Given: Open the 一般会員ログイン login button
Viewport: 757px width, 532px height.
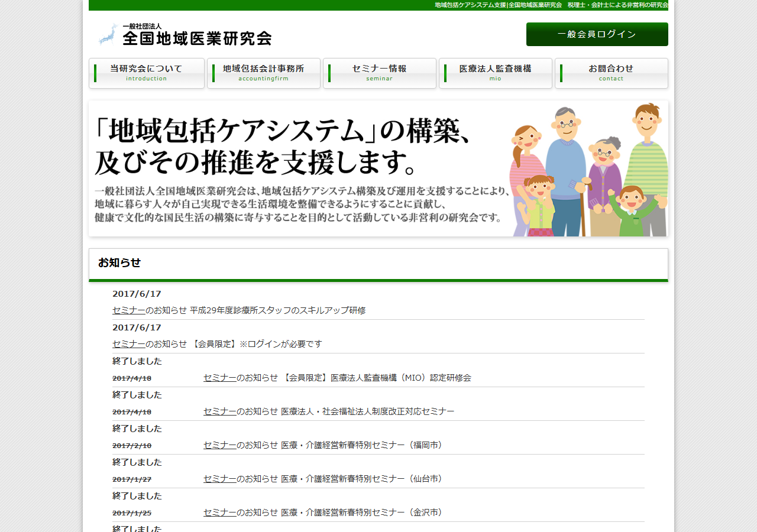Looking at the screenshot, I should pyautogui.click(x=597, y=34).
